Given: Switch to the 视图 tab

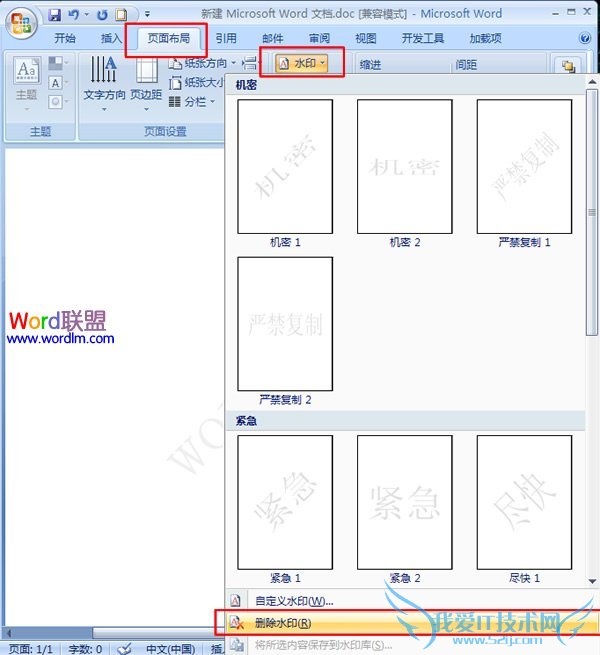Looking at the screenshot, I should pos(366,38).
